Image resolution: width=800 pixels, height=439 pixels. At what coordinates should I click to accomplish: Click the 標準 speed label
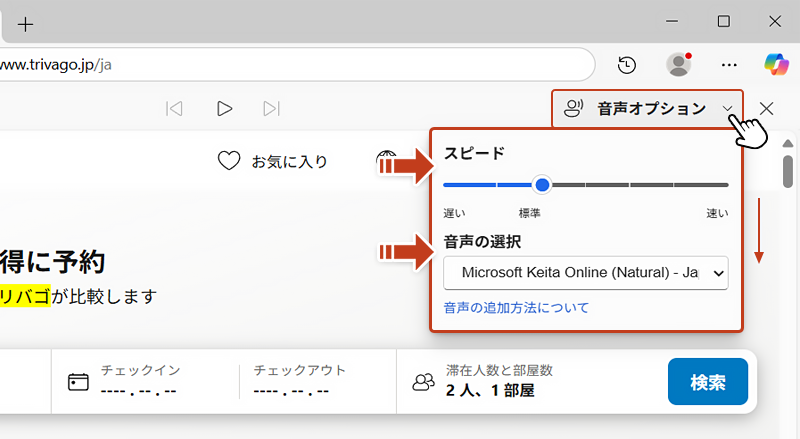529,213
